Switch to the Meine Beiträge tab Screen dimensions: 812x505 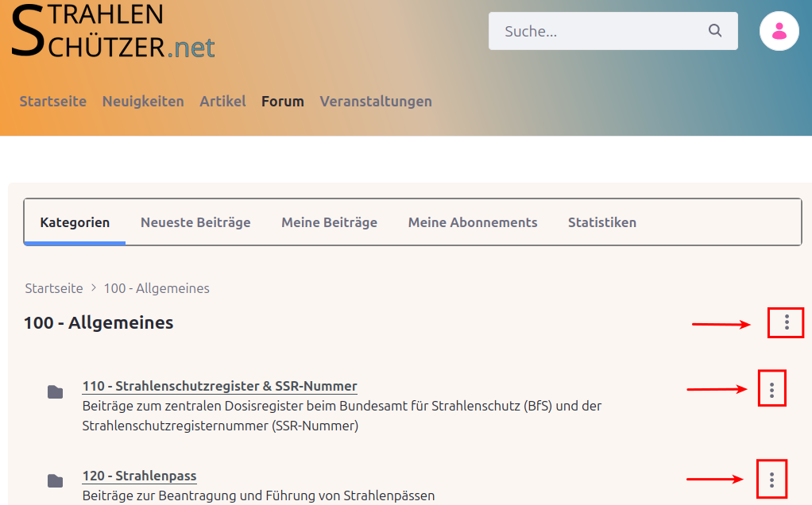pos(329,222)
